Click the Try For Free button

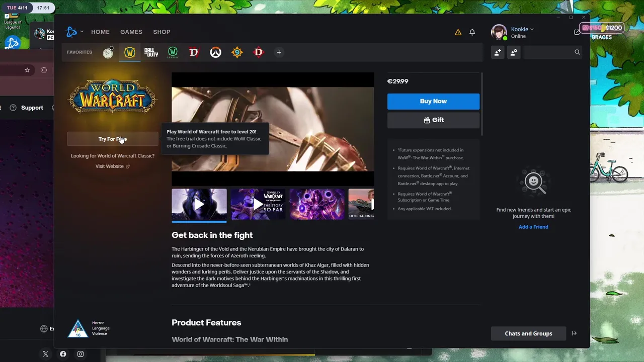[x=113, y=139]
